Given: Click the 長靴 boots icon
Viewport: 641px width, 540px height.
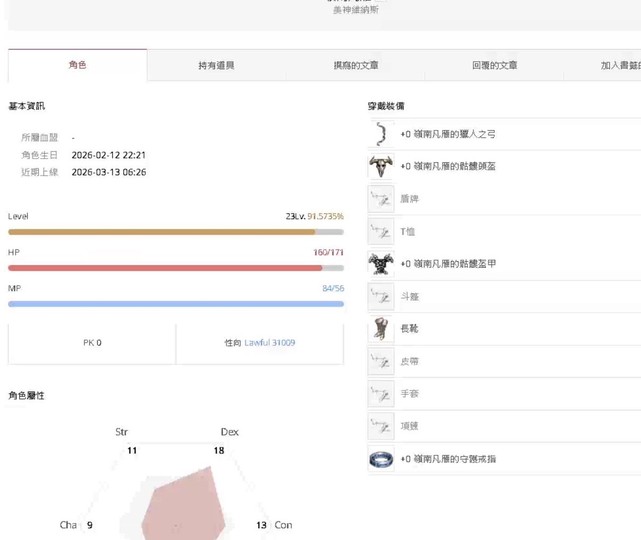Looking at the screenshot, I should tap(381, 329).
